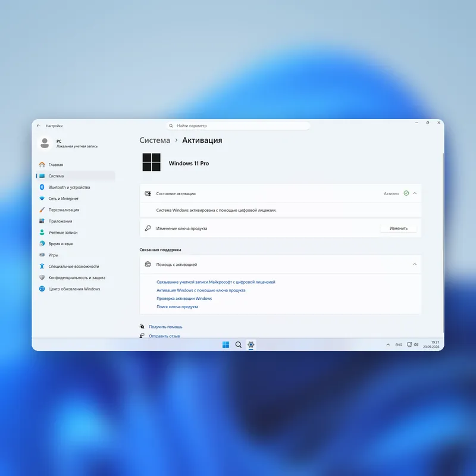Click the Изменить product key button
The image size is (476, 476).
pyautogui.click(x=398, y=228)
